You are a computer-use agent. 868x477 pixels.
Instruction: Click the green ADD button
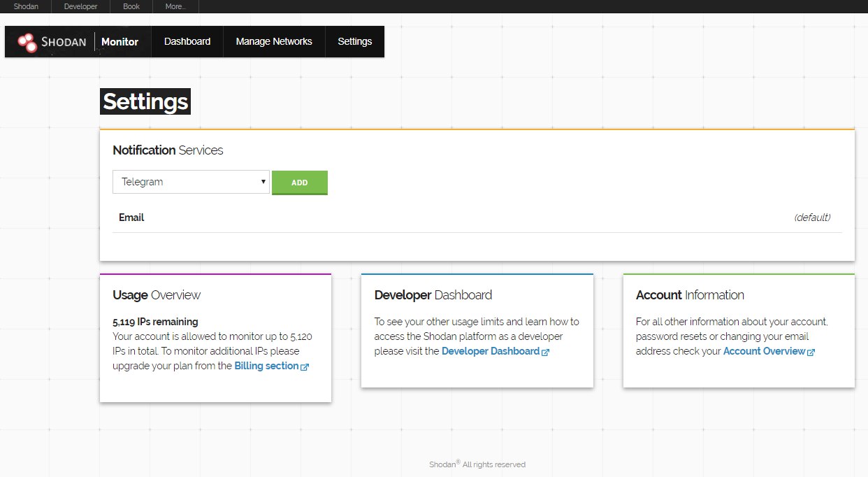[x=300, y=183]
